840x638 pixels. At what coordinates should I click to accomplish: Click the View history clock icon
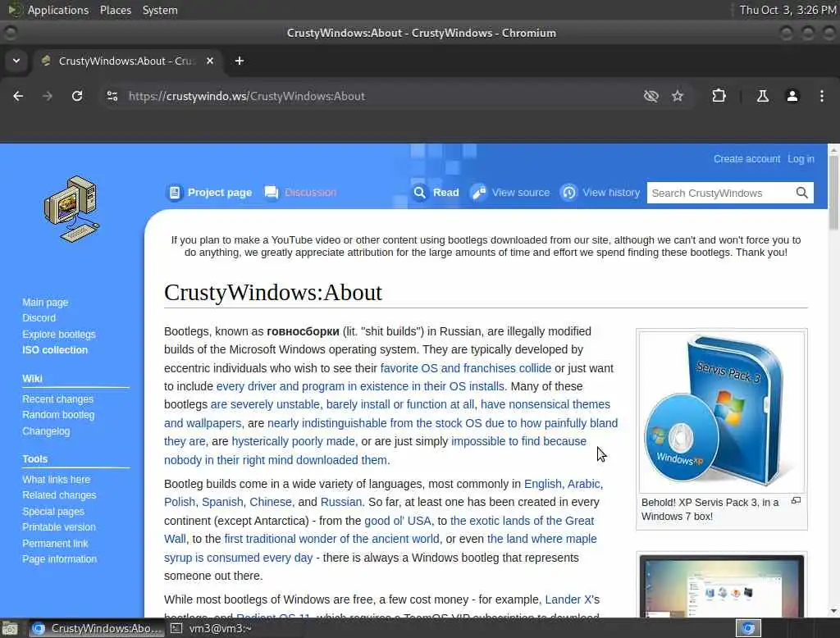tap(568, 193)
